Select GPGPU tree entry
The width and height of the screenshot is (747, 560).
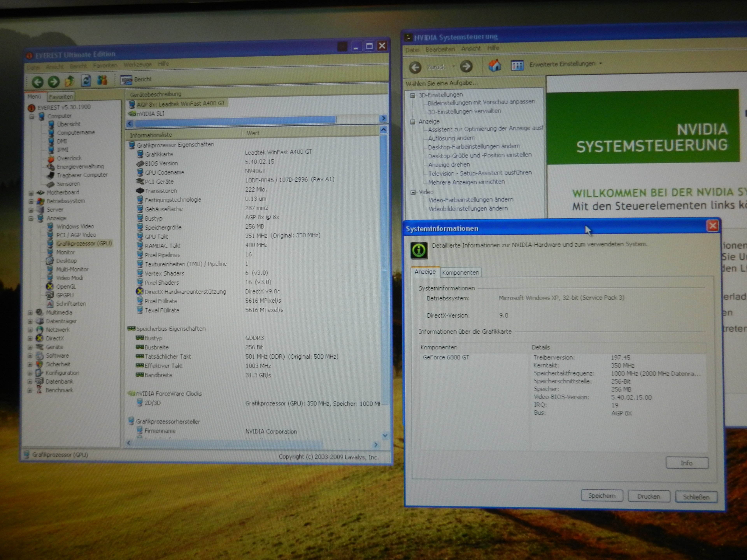click(65, 295)
